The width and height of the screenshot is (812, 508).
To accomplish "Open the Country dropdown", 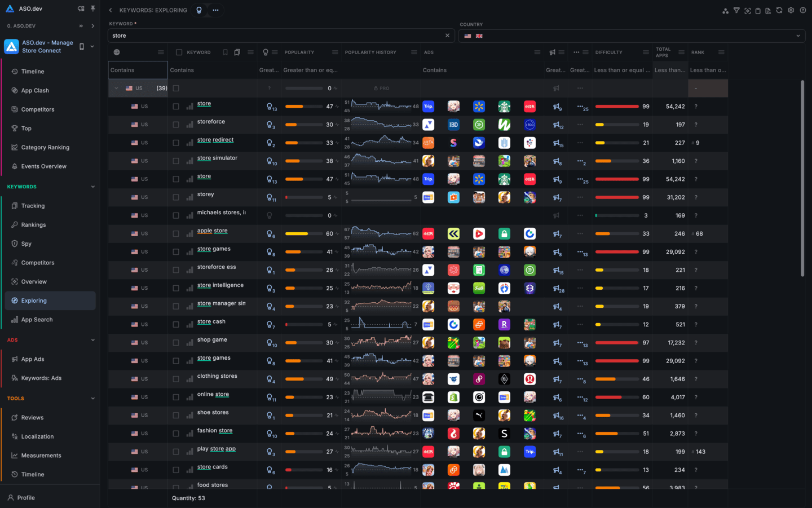I will pos(632,36).
